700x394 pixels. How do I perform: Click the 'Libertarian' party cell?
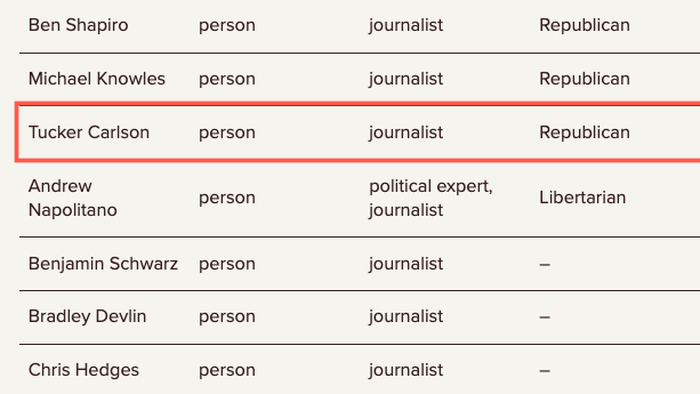click(582, 197)
